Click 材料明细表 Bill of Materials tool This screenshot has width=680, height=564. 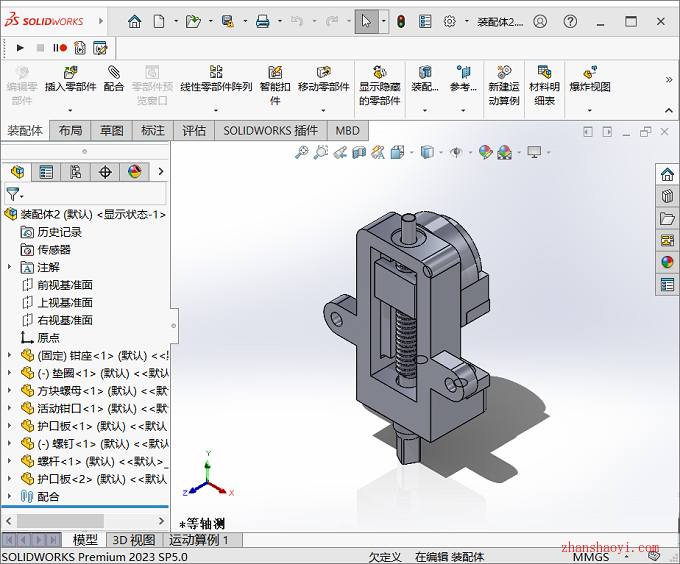coord(544,86)
